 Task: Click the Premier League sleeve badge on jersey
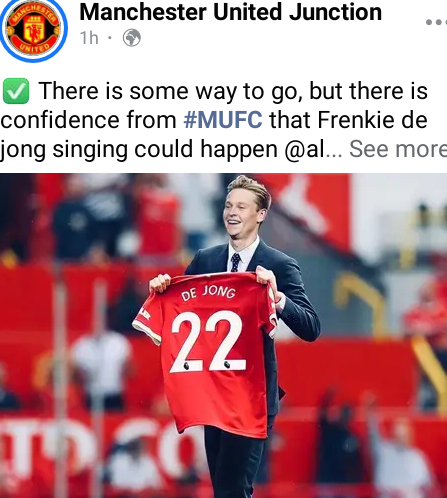click(144, 314)
